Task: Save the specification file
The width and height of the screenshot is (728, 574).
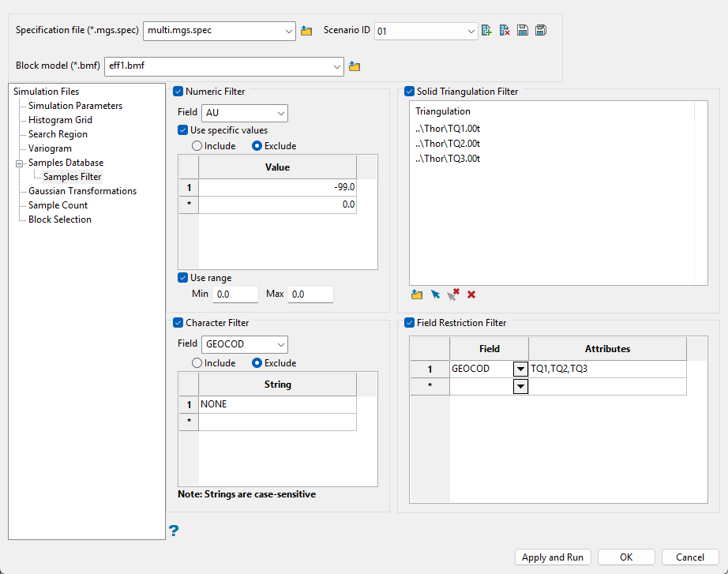Action: click(x=523, y=31)
